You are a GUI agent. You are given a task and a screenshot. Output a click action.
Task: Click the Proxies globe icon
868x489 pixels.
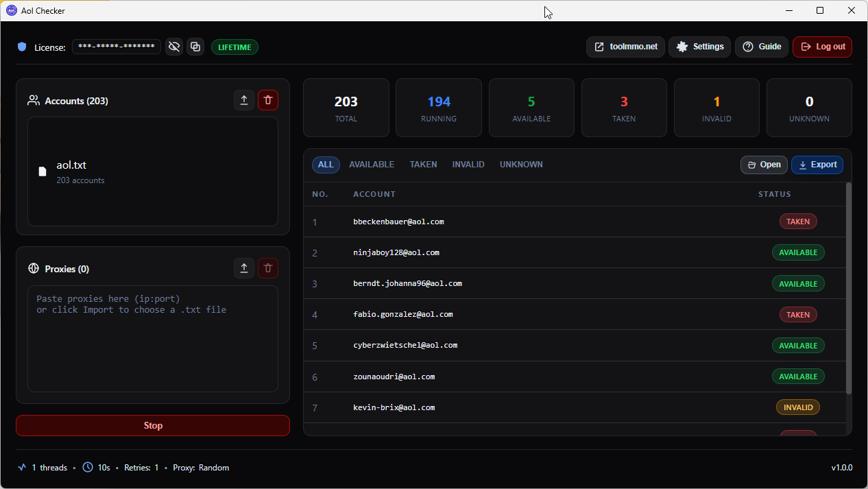pos(33,269)
